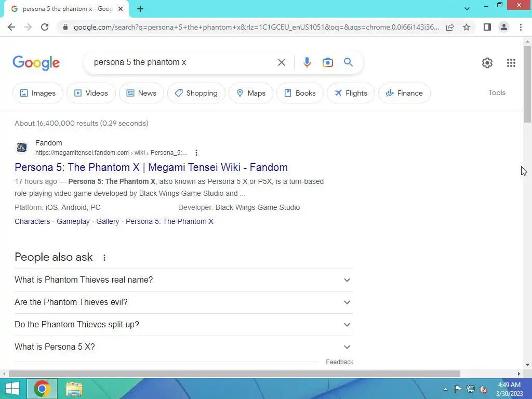This screenshot has height=399, width=532.
Task: Click the vertical scrollbar thumb
Action: pos(527,84)
